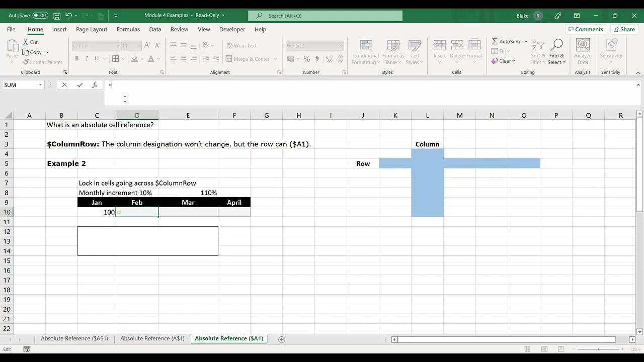This screenshot has width=644, height=362.
Task: Select sheet tab Absolute Reference (A$1)
Action: tap(152, 339)
